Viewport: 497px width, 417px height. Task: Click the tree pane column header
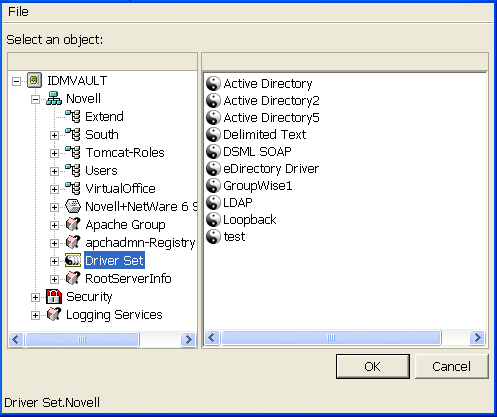[x=103, y=61]
